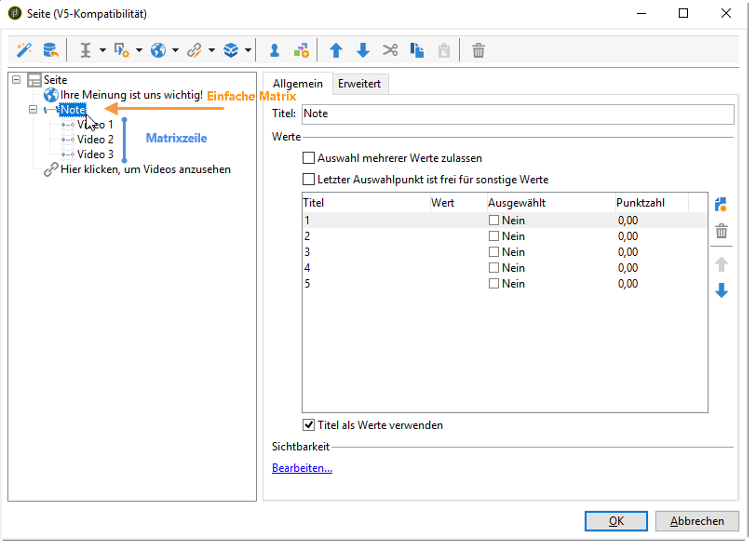
Task: Select value row with title 3
Action: (x=505, y=252)
